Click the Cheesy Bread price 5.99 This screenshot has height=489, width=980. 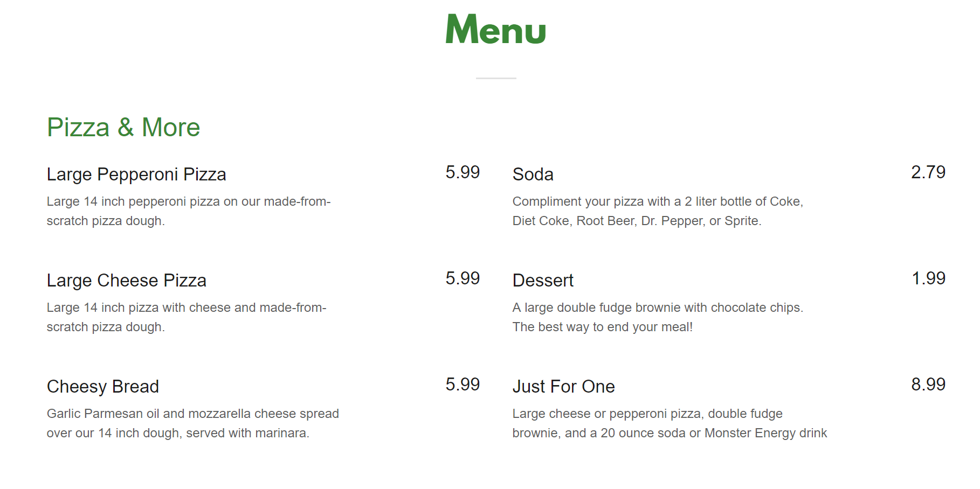click(x=462, y=385)
